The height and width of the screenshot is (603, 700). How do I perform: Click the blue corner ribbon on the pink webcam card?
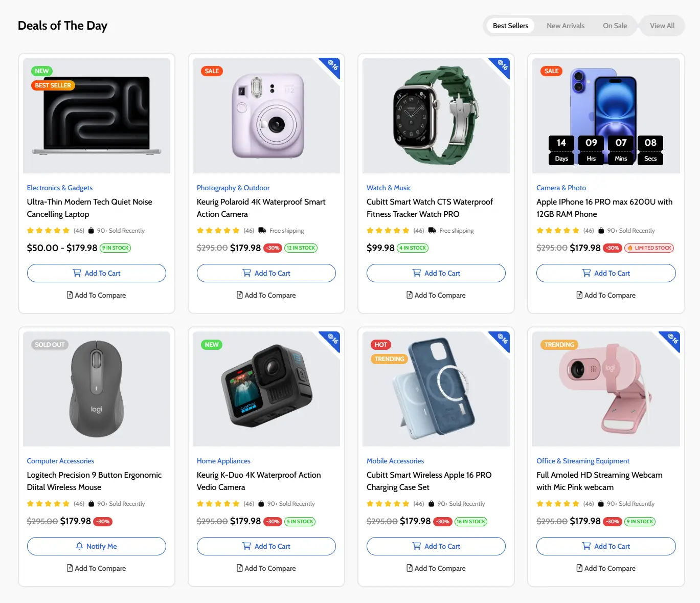click(x=671, y=340)
